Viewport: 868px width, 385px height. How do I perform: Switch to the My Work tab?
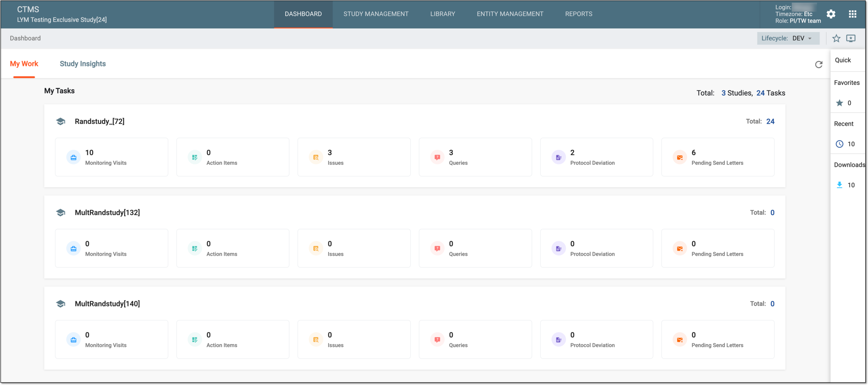click(x=24, y=64)
